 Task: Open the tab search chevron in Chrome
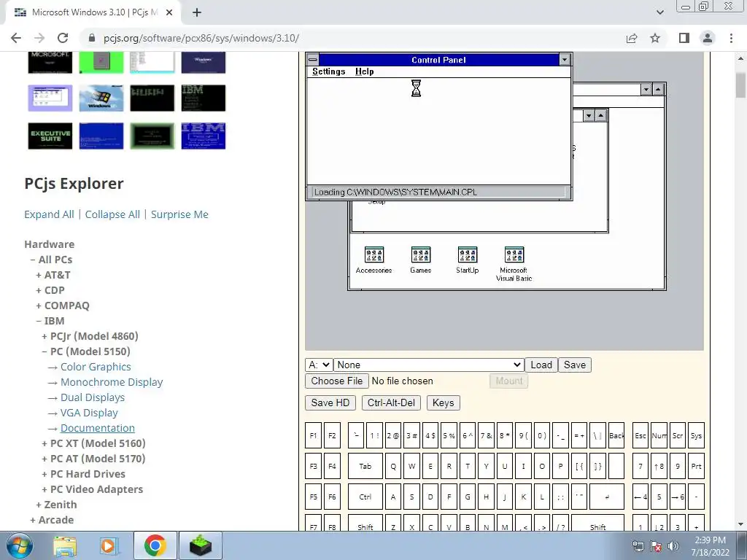click(x=659, y=12)
